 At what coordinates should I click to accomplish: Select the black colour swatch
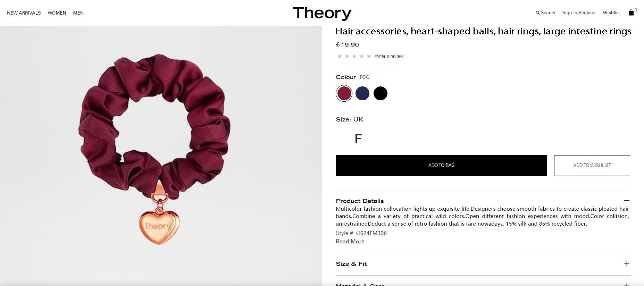pos(380,93)
